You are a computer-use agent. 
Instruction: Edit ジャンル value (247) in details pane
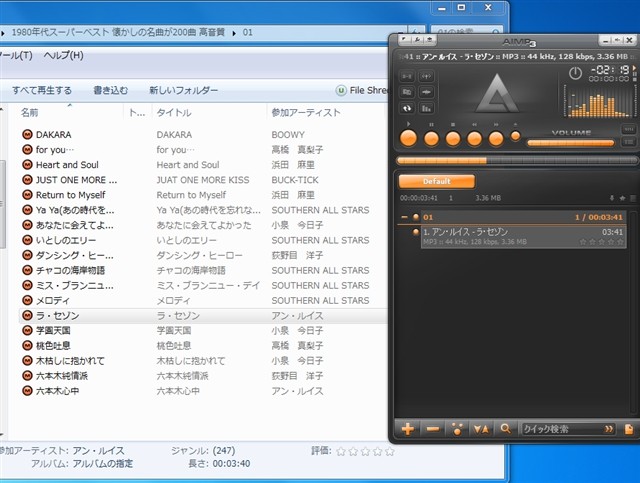click(x=224, y=451)
